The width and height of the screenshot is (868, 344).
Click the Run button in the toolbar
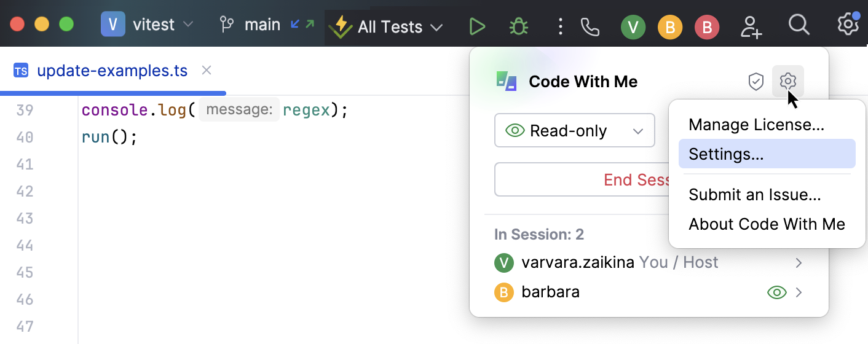477,26
